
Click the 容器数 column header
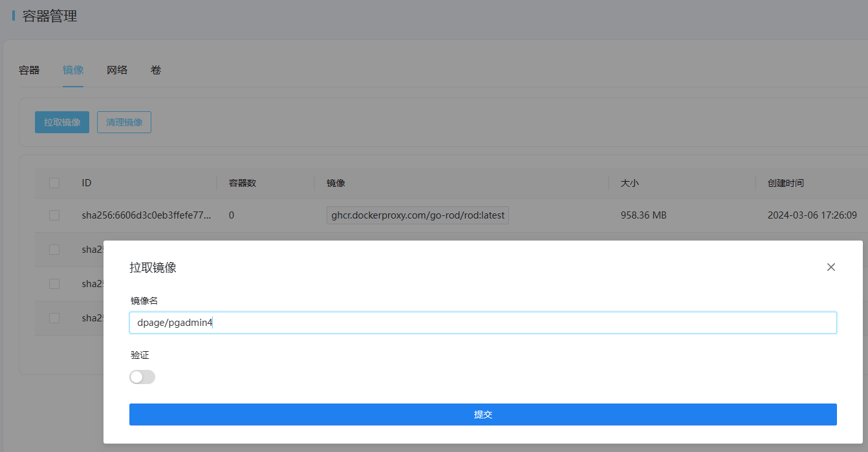tap(243, 183)
